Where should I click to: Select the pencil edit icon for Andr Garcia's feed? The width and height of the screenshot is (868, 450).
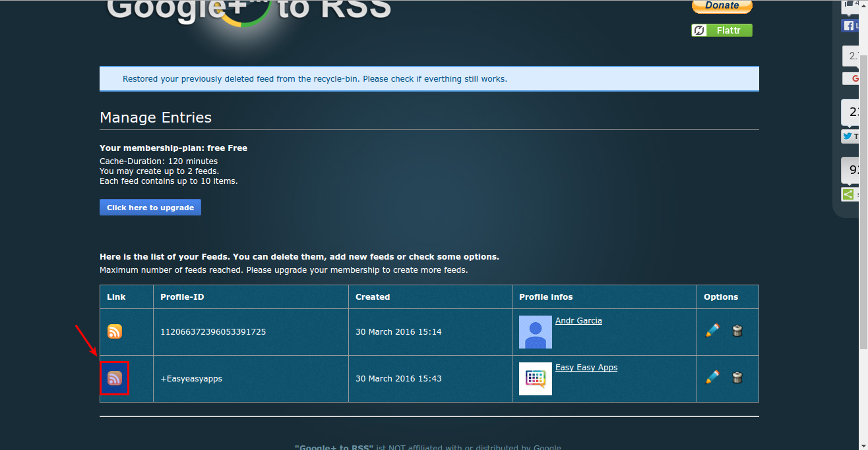click(712, 331)
